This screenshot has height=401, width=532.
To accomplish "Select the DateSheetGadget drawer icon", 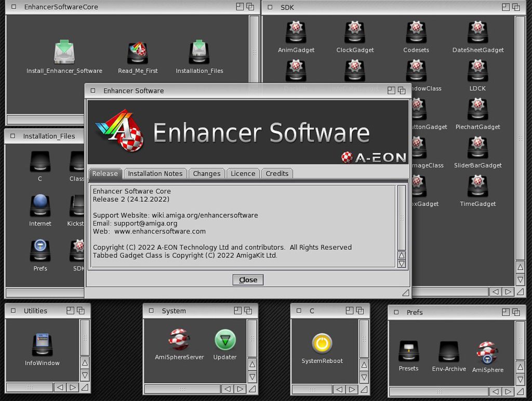I will 478,32.
